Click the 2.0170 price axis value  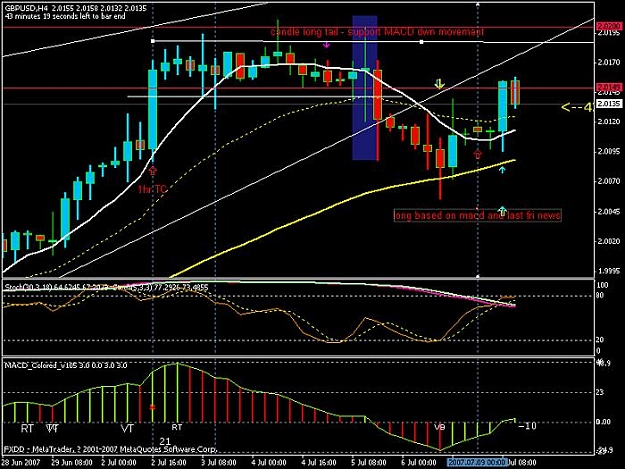pos(609,63)
